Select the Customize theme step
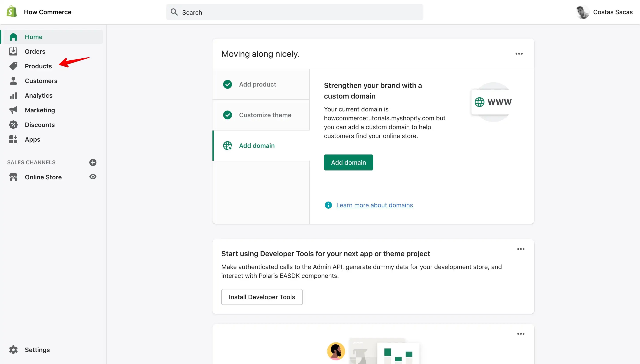 [x=261, y=115]
